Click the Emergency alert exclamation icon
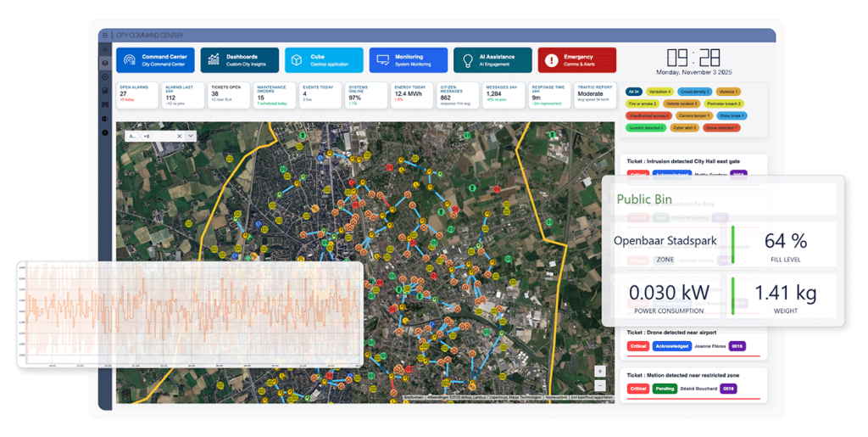Image resolution: width=868 pixels, height=437 pixels. 552,60
